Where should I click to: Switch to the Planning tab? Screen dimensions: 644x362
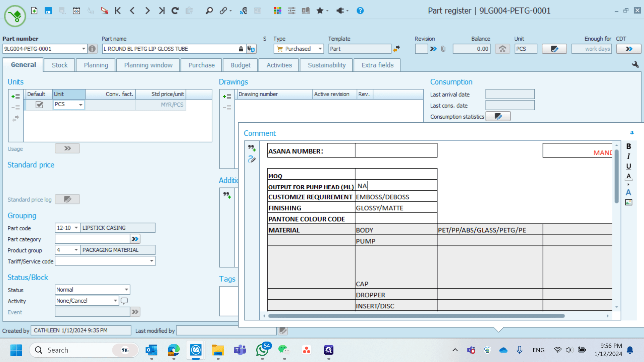96,65
